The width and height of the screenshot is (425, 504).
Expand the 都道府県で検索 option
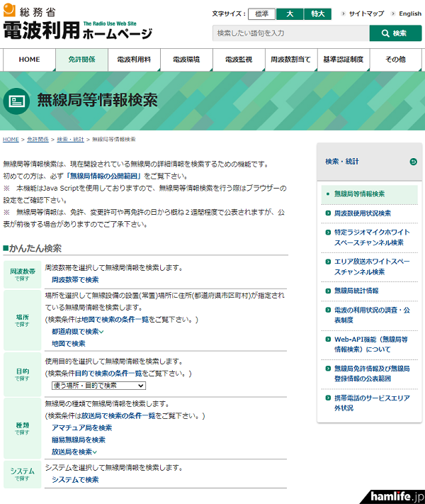click(x=77, y=332)
